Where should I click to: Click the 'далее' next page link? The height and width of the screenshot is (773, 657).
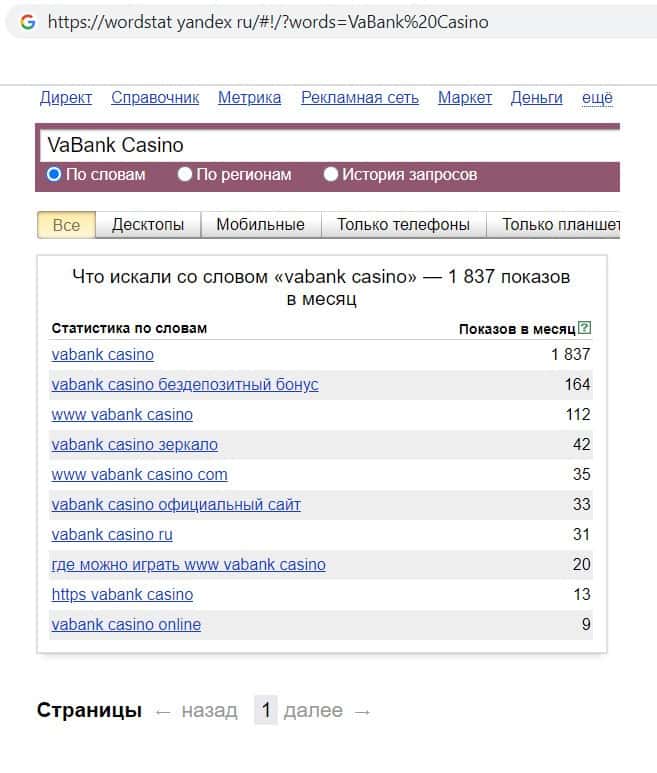click(313, 710)
